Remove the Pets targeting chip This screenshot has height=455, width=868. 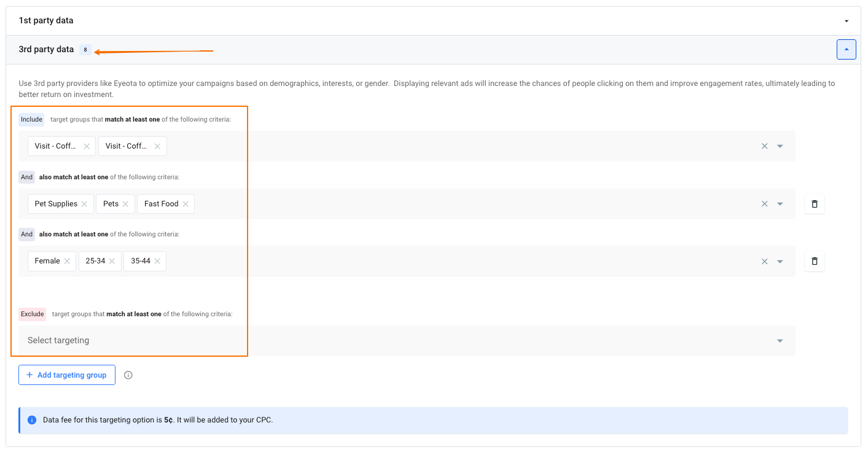click(x=125, y=204)
